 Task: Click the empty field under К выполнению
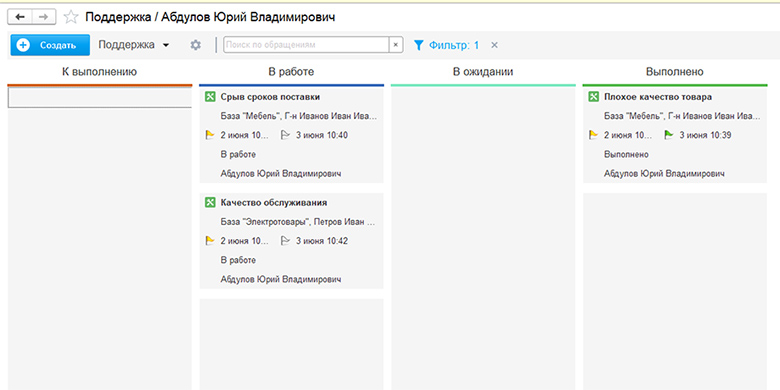100,98
